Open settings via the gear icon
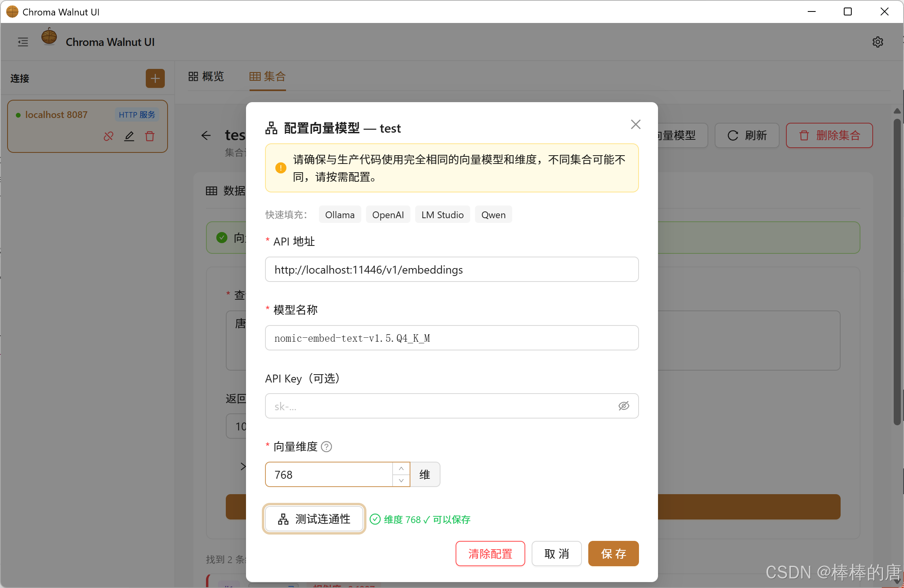Image resolution: width=904 pixels, height=588 pixels. [x=878, y=42]
